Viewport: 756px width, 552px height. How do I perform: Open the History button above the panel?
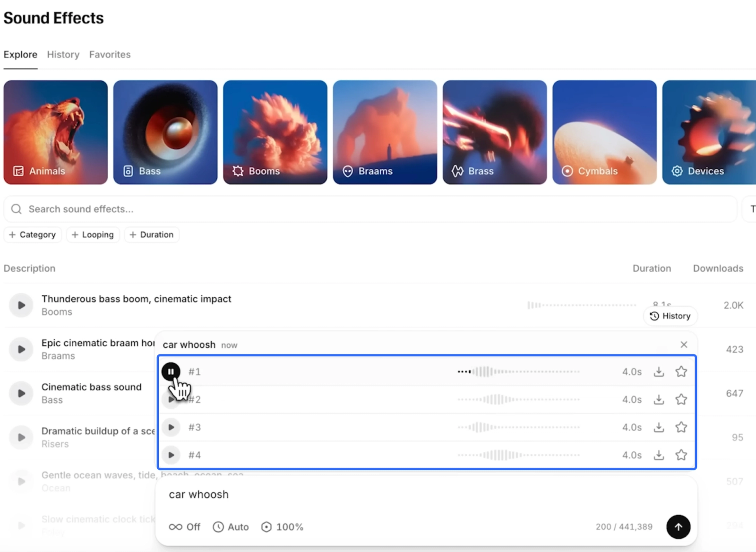click(670, 316)
